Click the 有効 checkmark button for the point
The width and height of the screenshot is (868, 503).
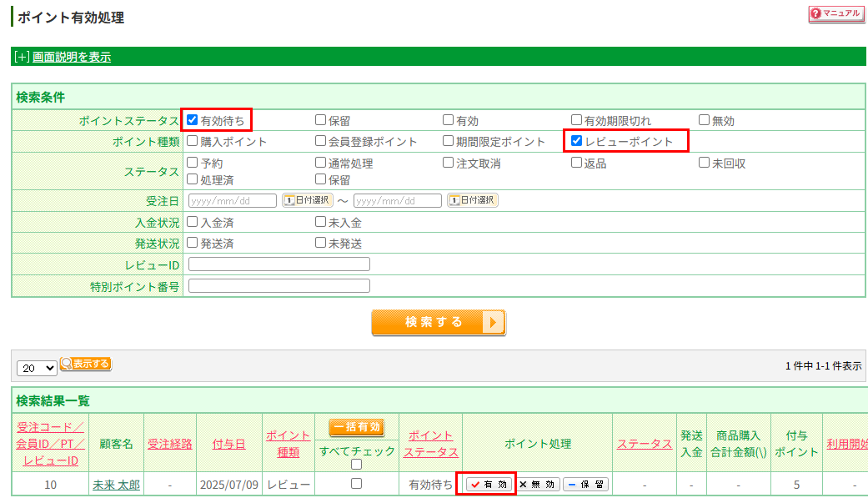coord(486,484)
